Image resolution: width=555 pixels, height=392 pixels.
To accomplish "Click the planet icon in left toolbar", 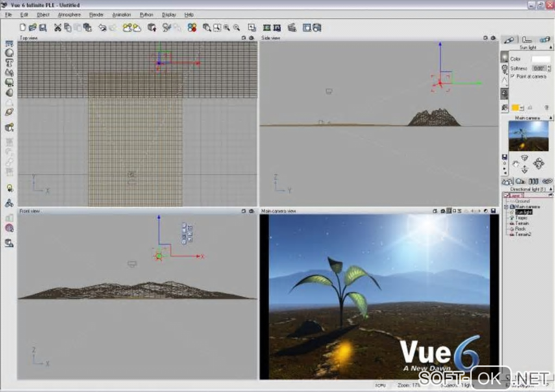I will pos(10,112).
